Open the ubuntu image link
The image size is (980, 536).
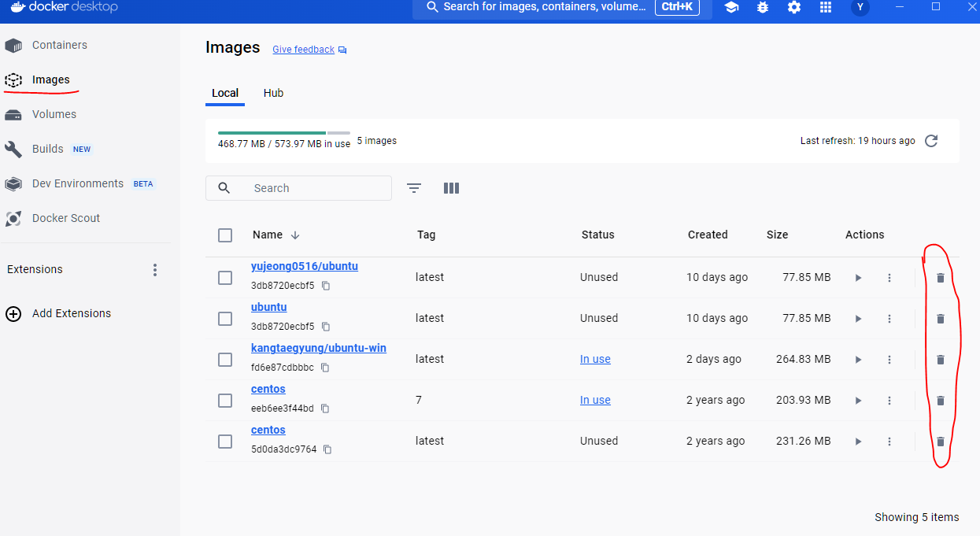268,307
